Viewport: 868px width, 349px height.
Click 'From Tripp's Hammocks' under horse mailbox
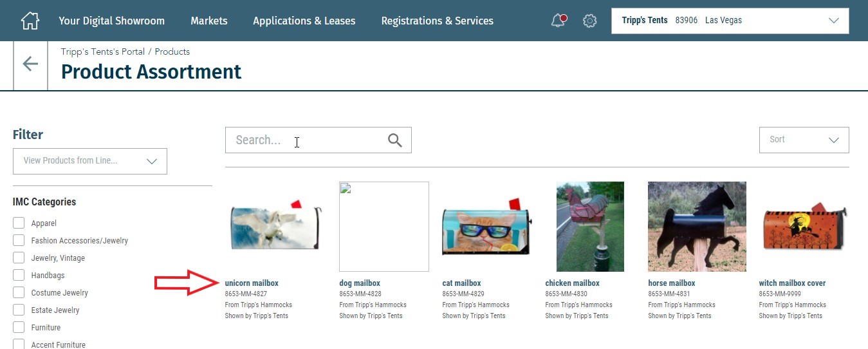[681, 305]
